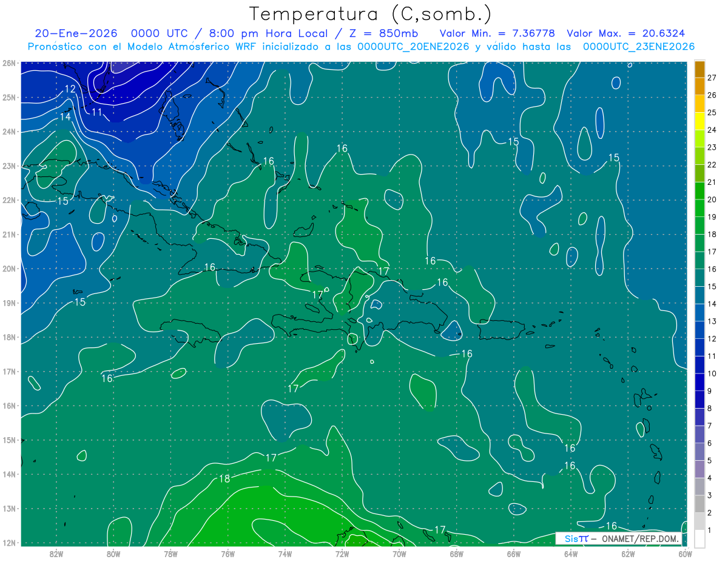Click the orange-brown top swatch of color bar
This screenshot has height=562, width=728.
[699, 69]
